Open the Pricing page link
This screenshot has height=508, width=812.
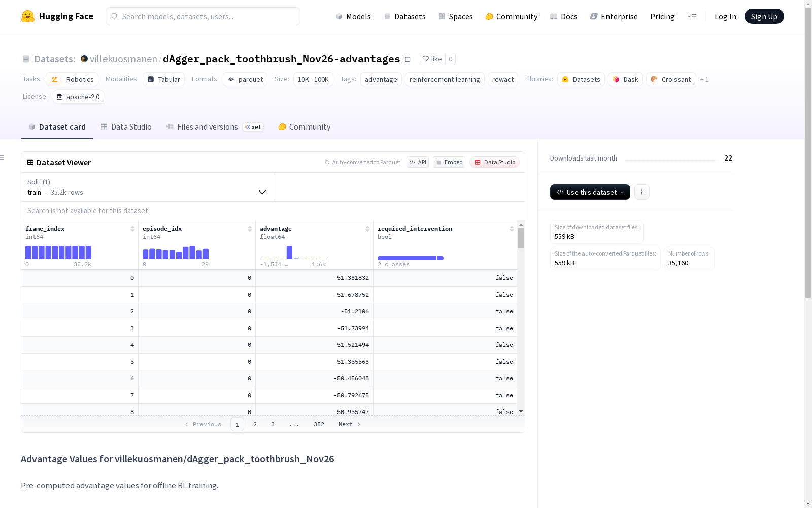[x=662, y=16]
